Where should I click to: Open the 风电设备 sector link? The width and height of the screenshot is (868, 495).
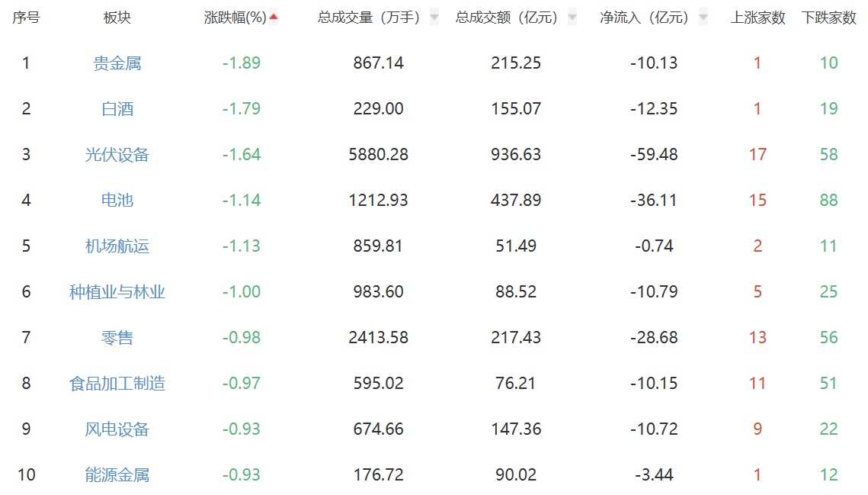tap(118, 429)
